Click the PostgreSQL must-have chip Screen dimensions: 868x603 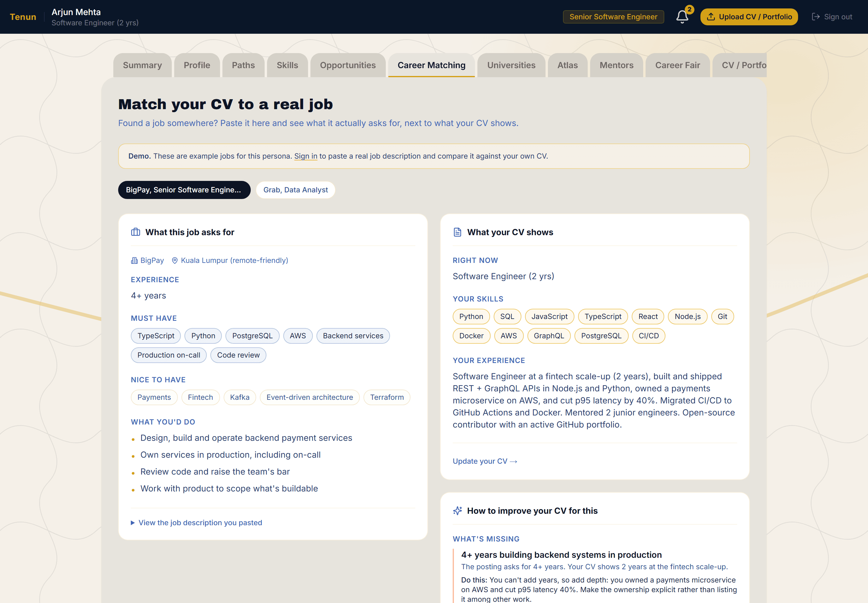coord(252,336)
